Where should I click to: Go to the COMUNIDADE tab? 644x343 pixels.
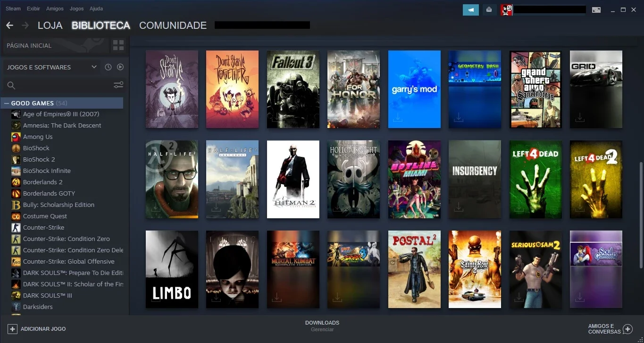pyautogui.click(x=173, y=26)
